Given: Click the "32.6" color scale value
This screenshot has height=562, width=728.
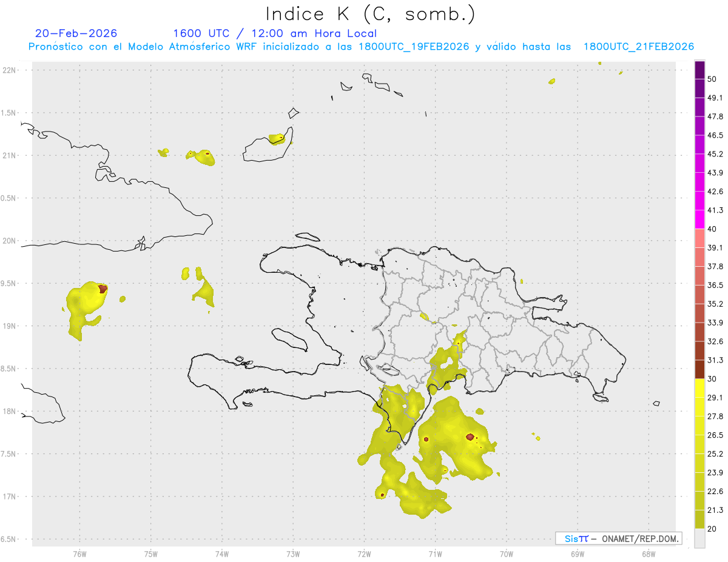Looking at the screenshot, I should [715, 341].
